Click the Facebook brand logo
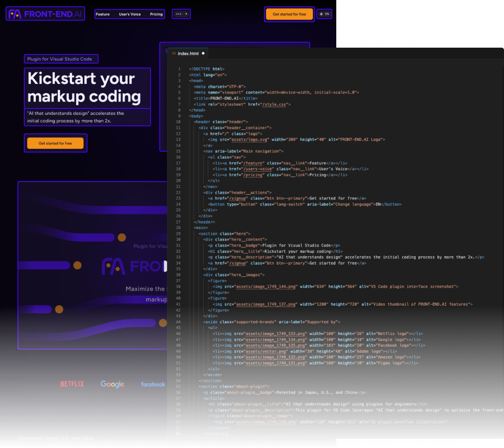 (x=153, y=384)
